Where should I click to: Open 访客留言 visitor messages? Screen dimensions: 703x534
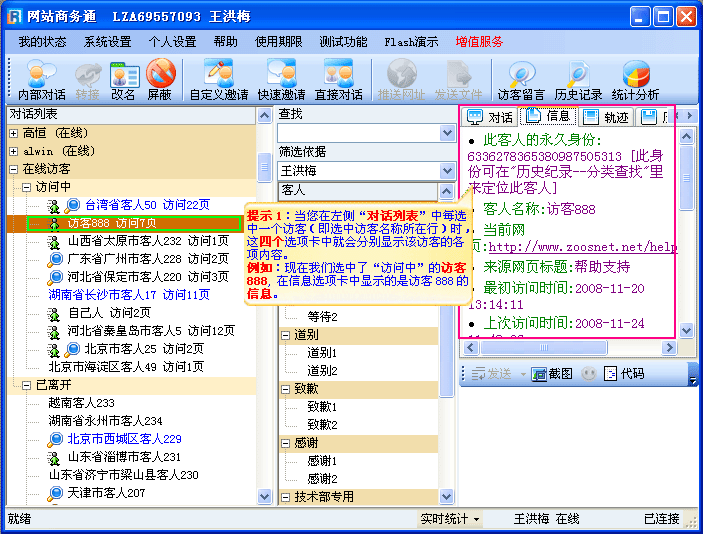[x=520, y=79]
